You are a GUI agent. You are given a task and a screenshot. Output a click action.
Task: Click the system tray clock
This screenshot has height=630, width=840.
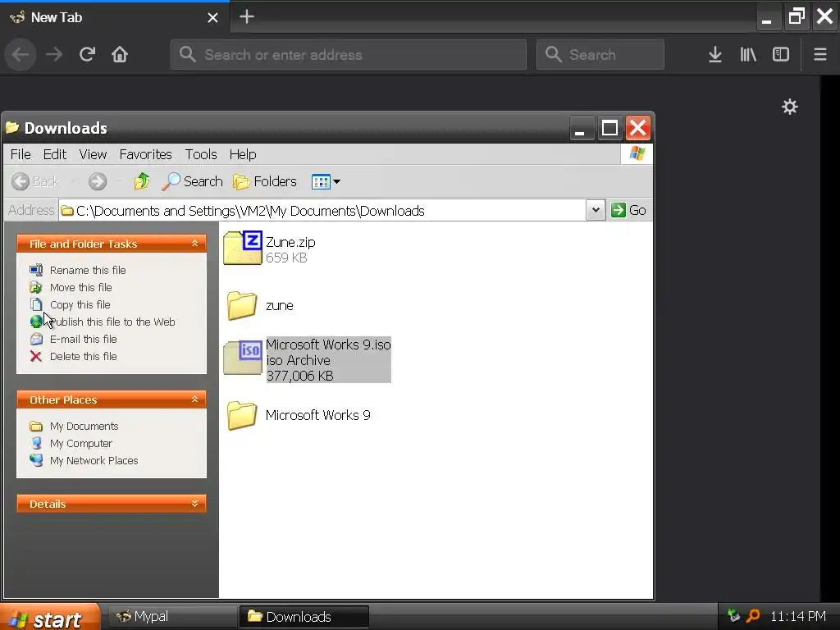[797, 617]
